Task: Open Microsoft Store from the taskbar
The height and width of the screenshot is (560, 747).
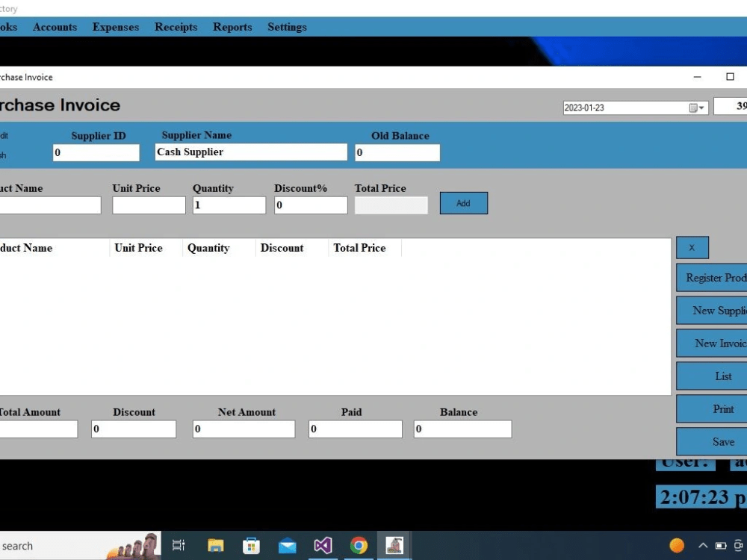Action: coord(251,545)
